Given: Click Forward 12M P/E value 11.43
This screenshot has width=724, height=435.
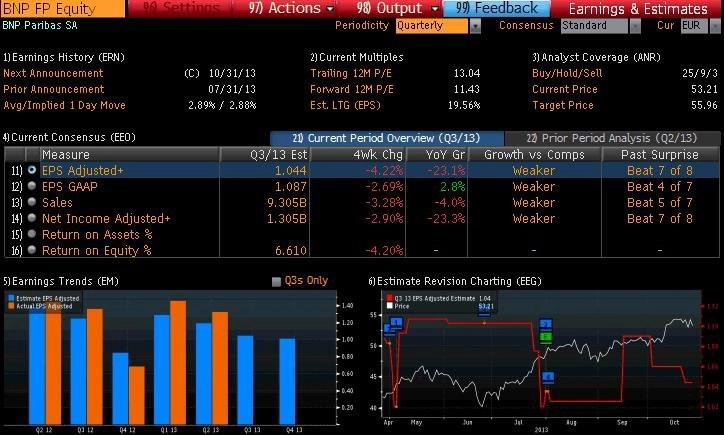Looking at the screenshot, I should [x=467, y=89].
